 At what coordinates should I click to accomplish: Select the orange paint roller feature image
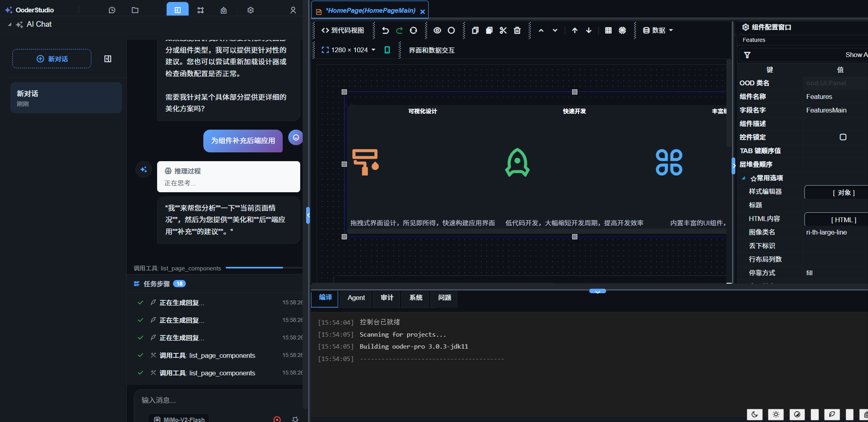(366, 162)
